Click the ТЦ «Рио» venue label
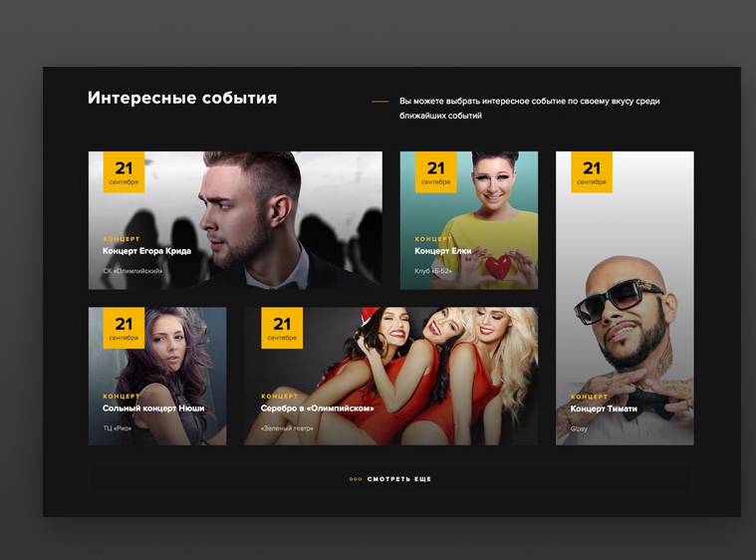 click(117, 428)
